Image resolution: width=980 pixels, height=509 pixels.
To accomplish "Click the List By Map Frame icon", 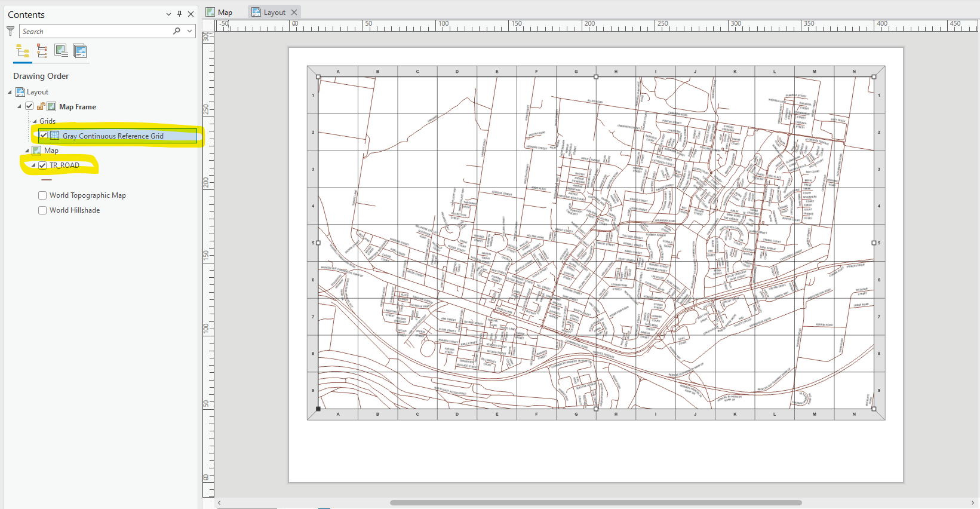I will (61, 51).
